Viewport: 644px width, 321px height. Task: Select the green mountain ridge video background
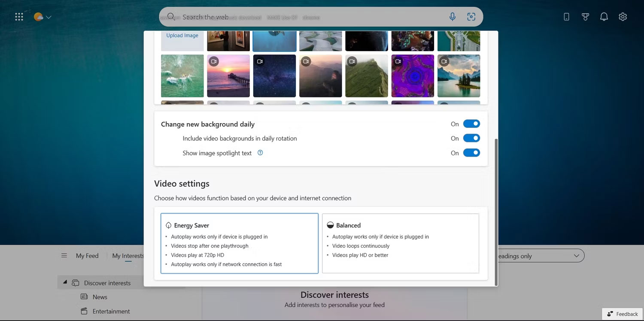(367, 76)
